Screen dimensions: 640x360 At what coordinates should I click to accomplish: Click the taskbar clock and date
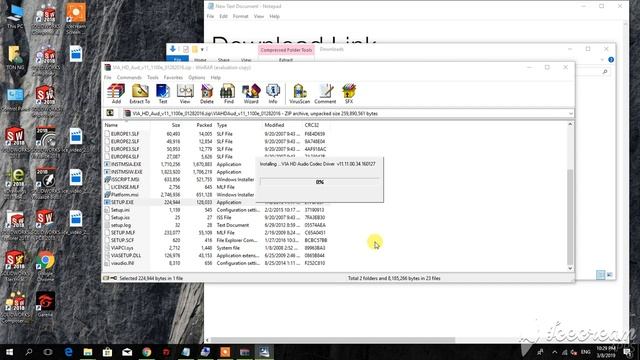pyautogui.click(x=606, y=352)
